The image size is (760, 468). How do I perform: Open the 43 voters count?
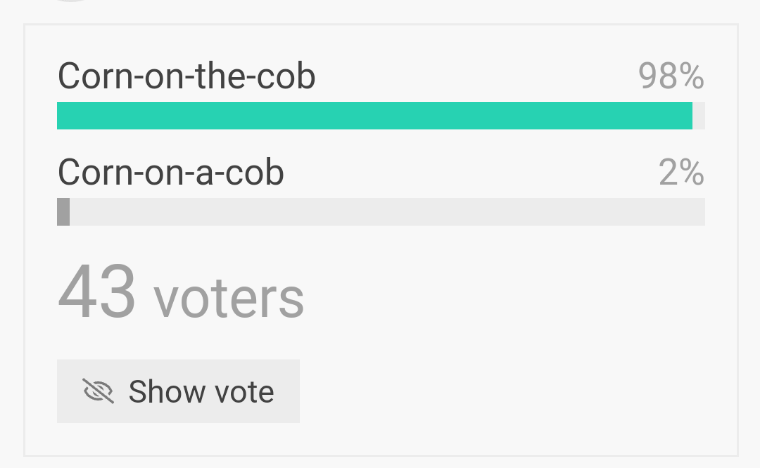[180, 294]
